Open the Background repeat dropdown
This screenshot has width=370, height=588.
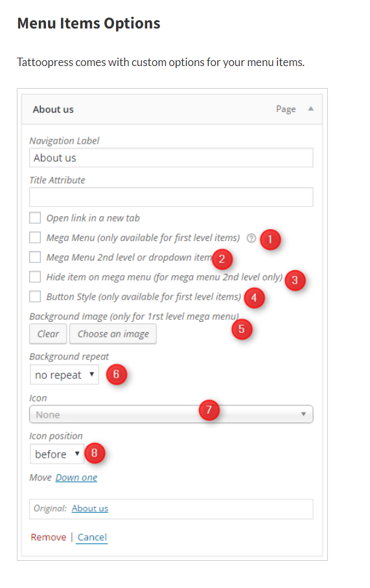(64, 375)
